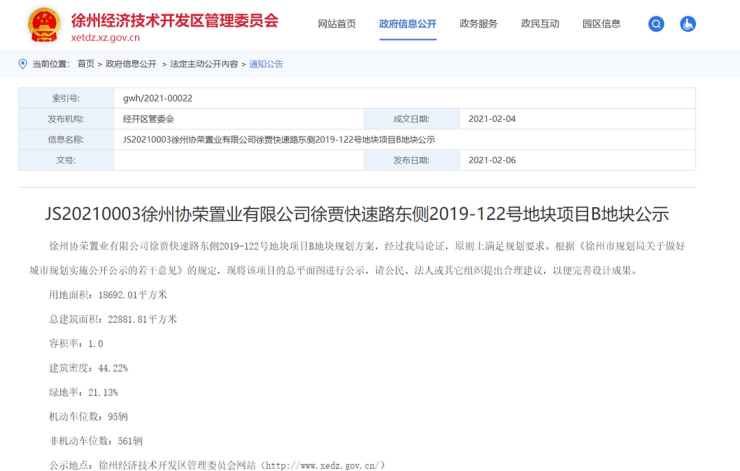This screenshot has height=471, width=740.
Task: Click the 非机动车位数 561辆 line
Action: (96, 441)
